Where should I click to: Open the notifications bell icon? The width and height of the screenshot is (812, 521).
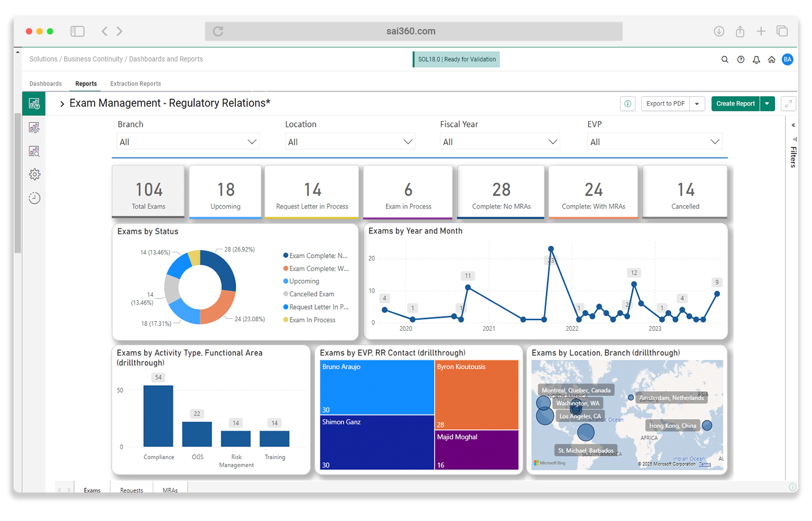[x=756, y=59]
